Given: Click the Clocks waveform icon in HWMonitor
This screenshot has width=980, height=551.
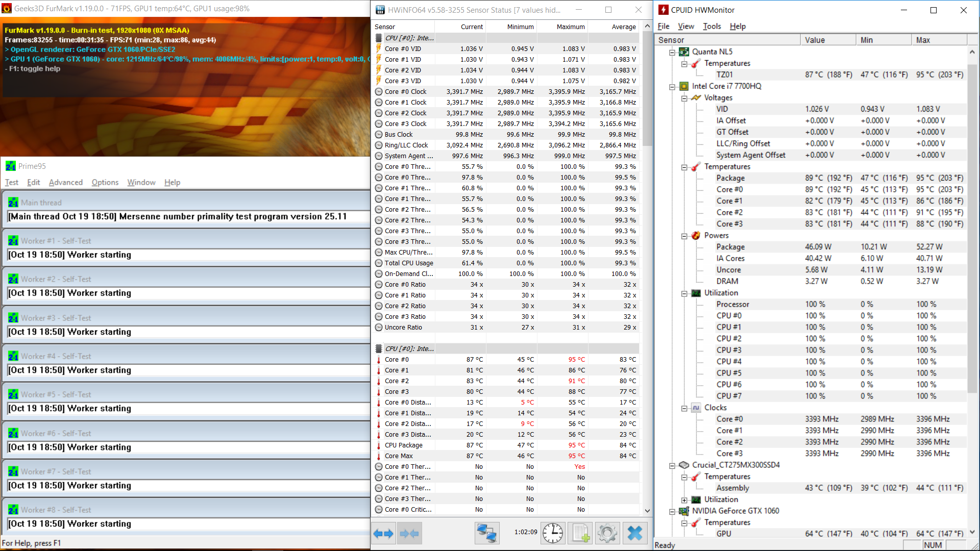Looking at the screenshot, I should coord(696,408).
